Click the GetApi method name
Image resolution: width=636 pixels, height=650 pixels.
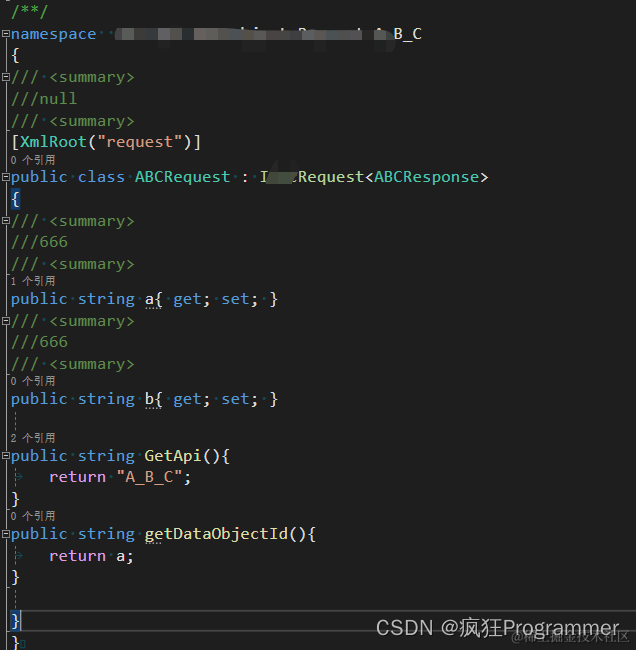coord(173,456)
